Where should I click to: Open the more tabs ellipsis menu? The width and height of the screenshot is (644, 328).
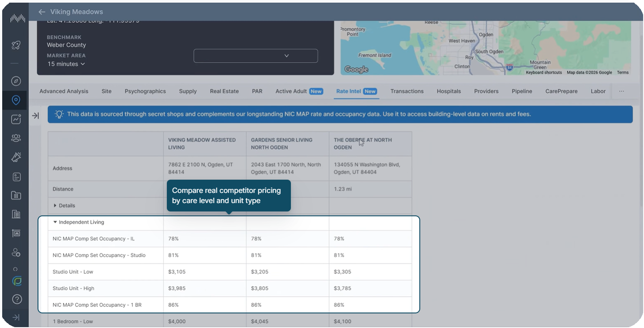pos(621,91)
